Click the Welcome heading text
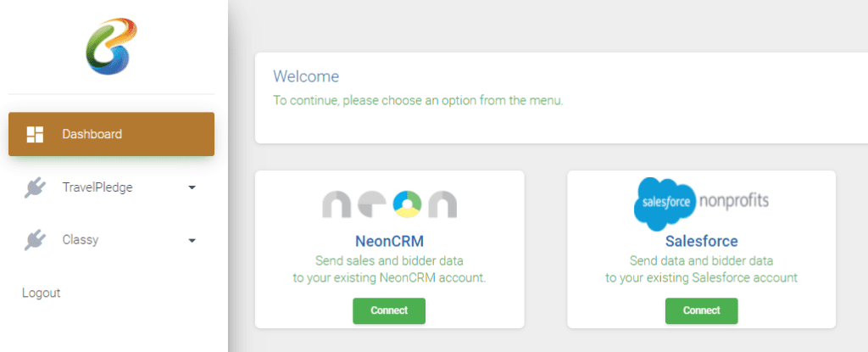Screen dimensions: 868x352 [x=306, y=76]
